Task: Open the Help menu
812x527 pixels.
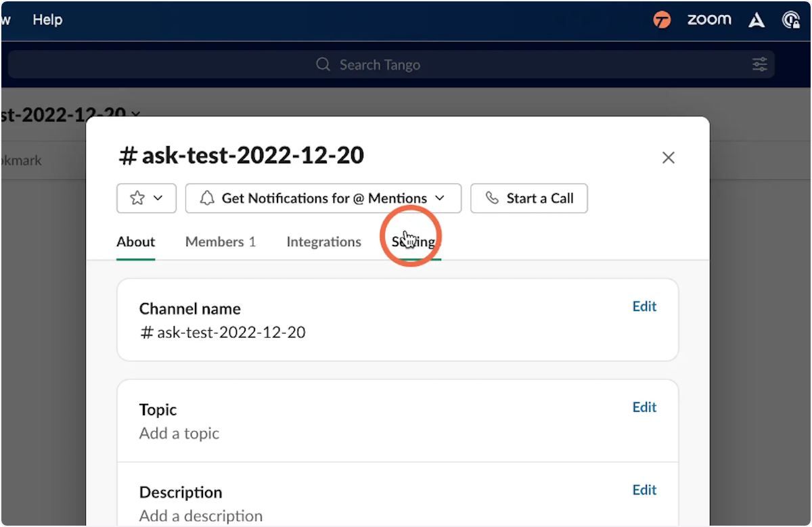Action: tap(47, 20)
